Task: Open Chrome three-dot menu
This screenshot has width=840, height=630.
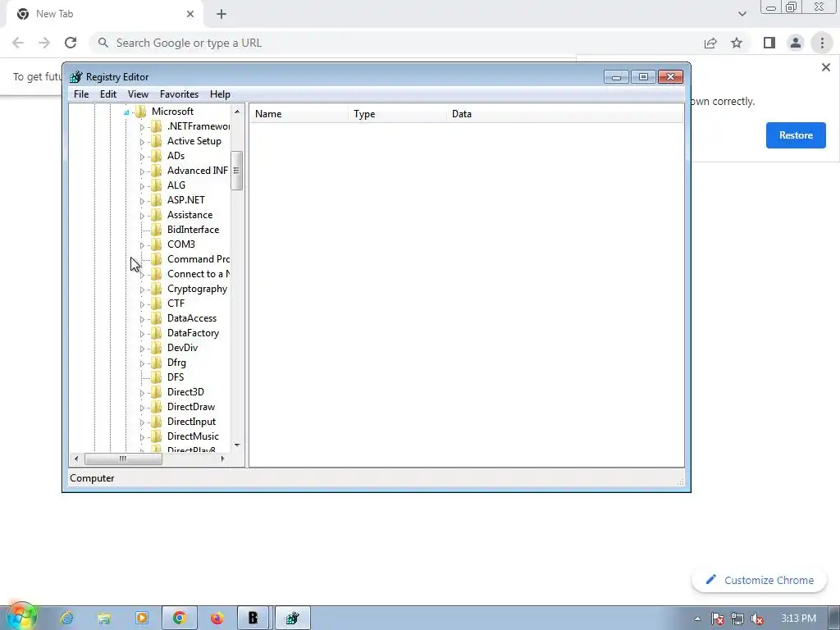Action: pyautogui.click(x=822, y=43)
